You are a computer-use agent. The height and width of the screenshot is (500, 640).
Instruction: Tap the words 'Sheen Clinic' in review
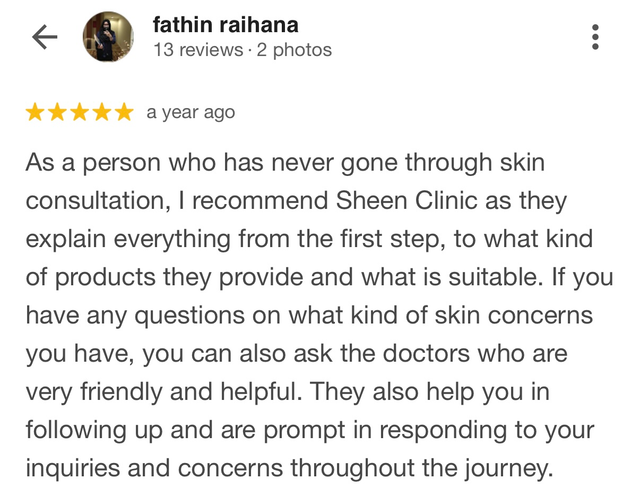[x=406, y=201]
